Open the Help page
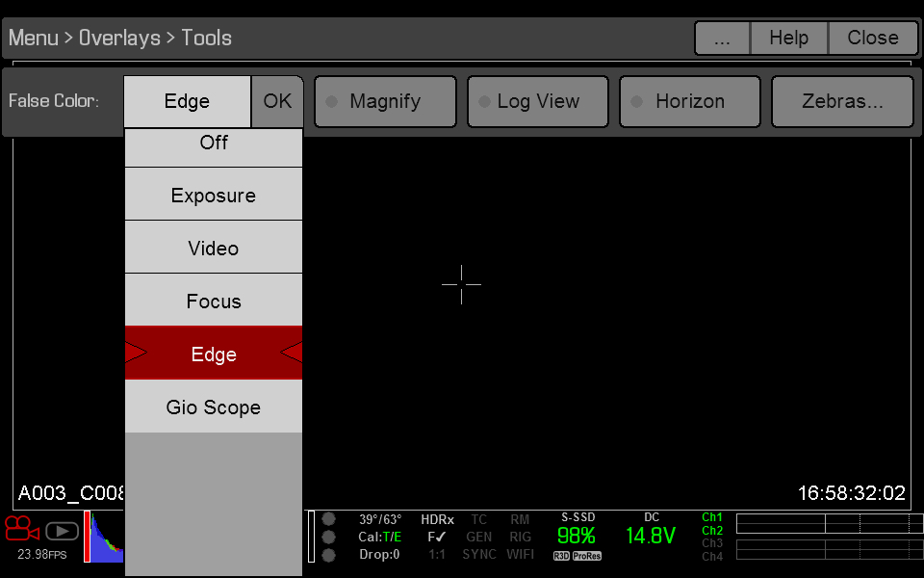Viewport: 924px width, 578px height. (788, 39)
